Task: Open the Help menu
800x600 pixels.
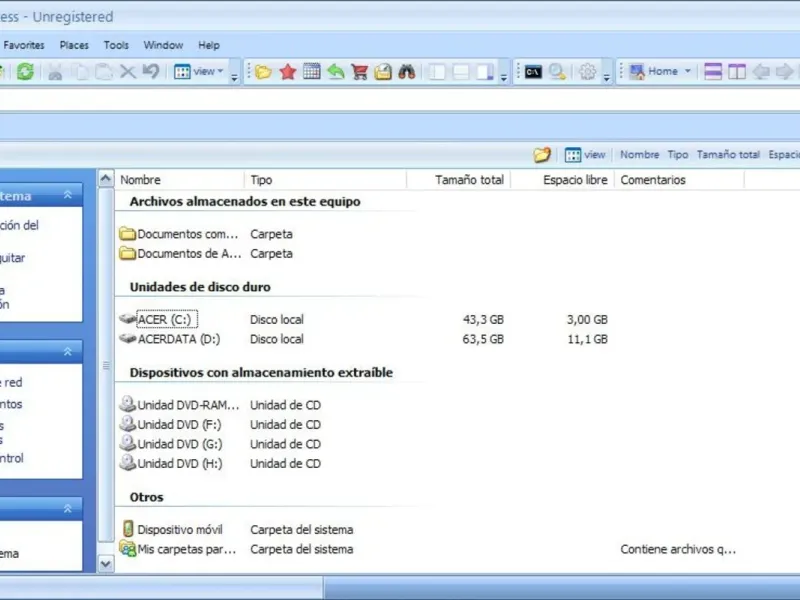Action: [x=209, y=45]
